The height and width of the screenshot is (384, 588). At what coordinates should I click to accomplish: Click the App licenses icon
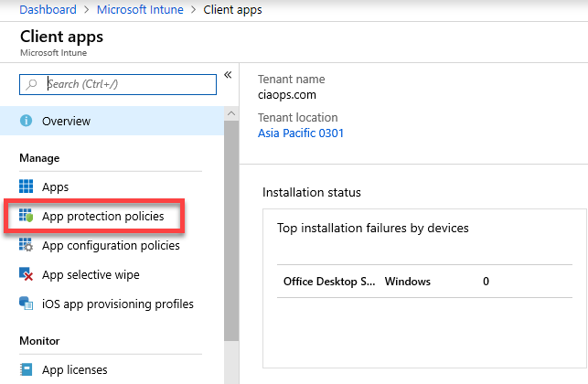click(27, 370)
